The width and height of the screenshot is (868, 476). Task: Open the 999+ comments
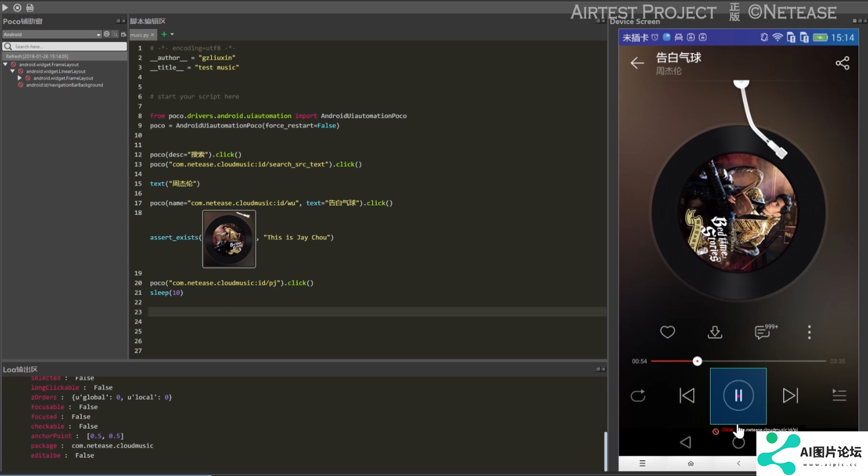click(x=765, y=331)
